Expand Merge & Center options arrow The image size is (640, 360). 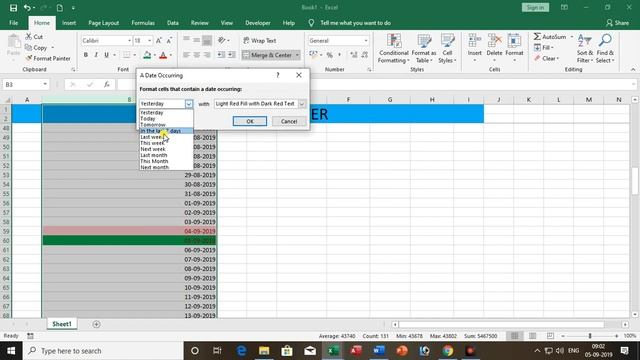(297, 55)
